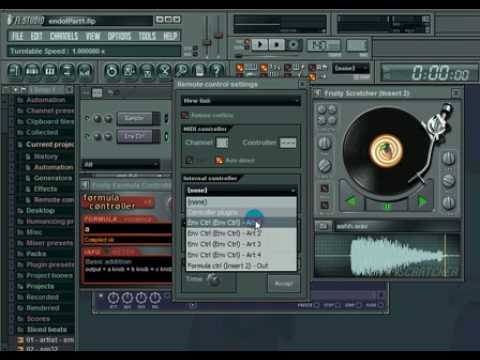Open the TOOLS menu
This screenshot has width=480, height=360.
pyautogui.click(x=147, y=36)
